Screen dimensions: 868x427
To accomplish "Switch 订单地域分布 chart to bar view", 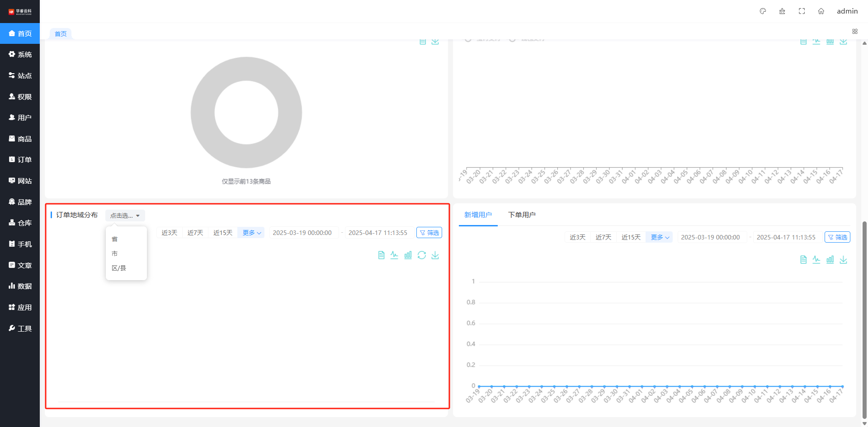I will [x=408, y=255].
